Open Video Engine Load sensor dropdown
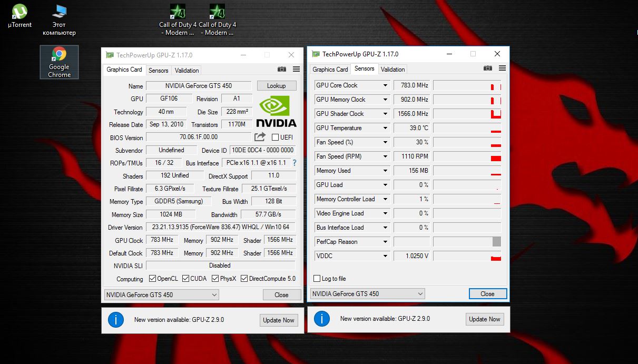 pyautogui.click(x=385, y=213)
